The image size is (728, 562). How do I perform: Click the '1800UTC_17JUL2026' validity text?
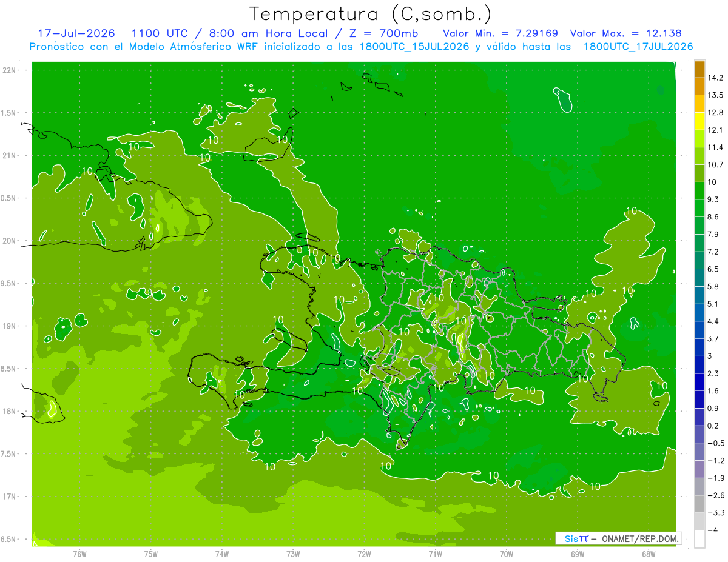coord(638,47)
